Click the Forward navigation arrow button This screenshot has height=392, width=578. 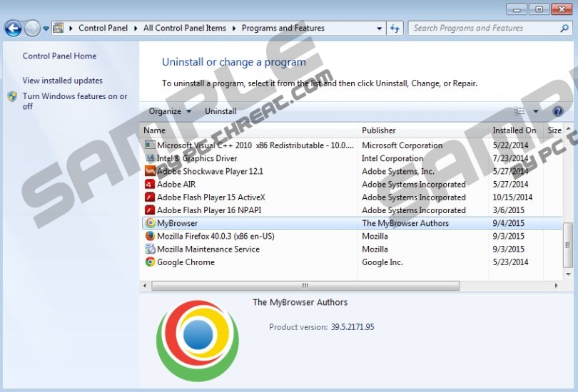(32, 29)
